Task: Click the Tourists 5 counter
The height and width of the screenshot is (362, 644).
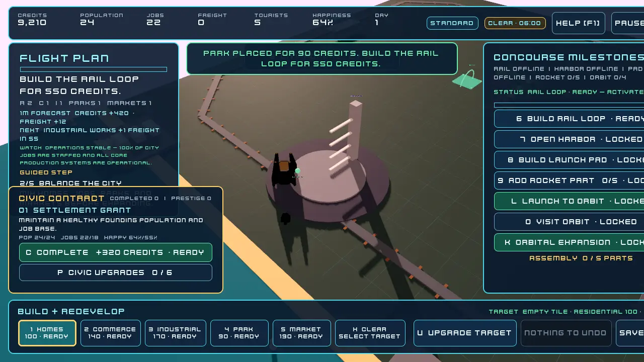Action: 271,19
